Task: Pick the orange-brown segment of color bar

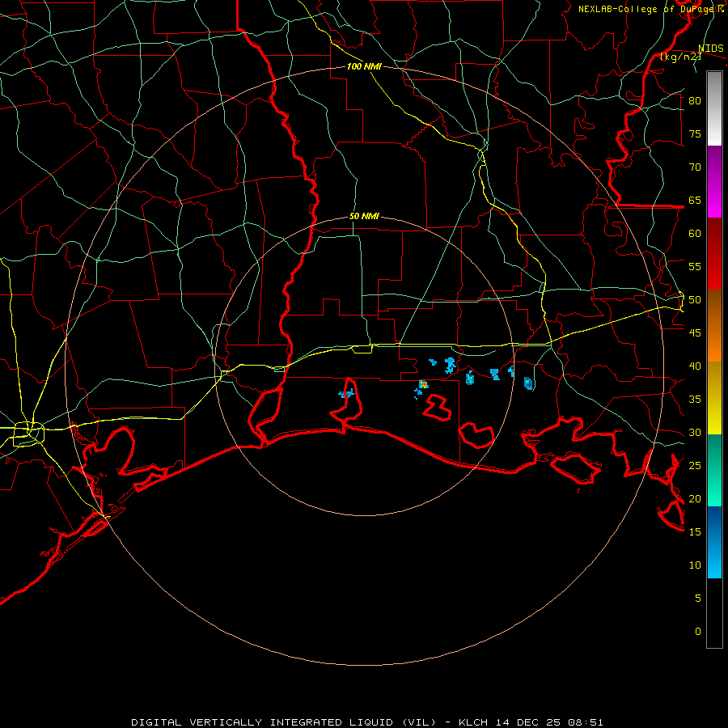Action: (714, 326)
